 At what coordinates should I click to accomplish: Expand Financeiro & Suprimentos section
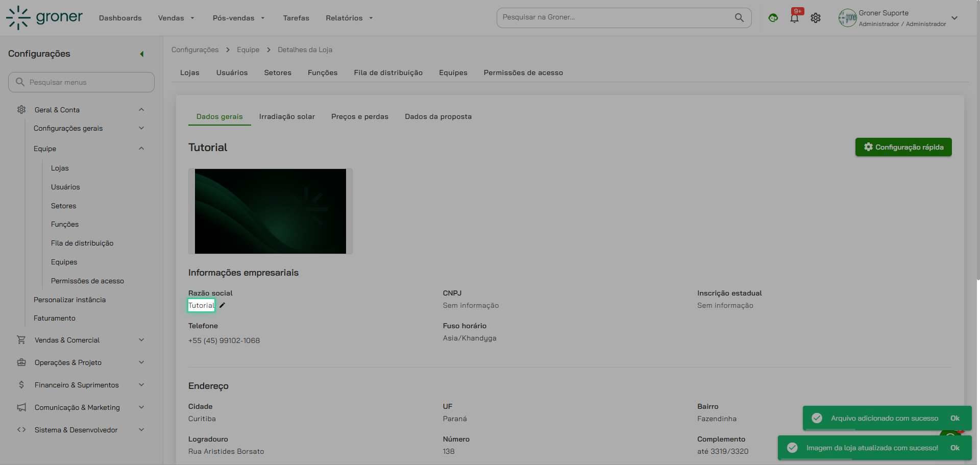pyautogui.click(x=141, y=385)
